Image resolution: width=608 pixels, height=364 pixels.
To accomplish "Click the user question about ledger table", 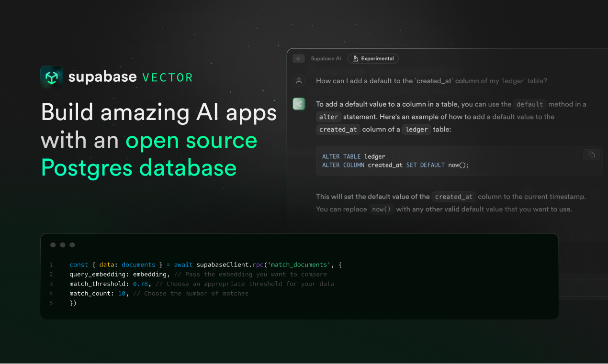I will click(431, 81).
